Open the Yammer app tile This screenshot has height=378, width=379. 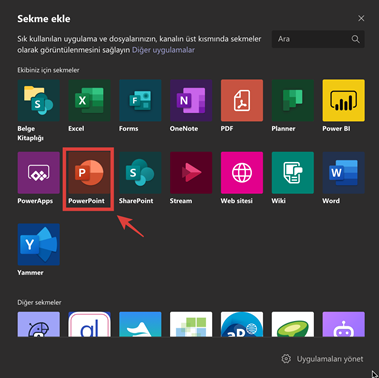[39, 244]
